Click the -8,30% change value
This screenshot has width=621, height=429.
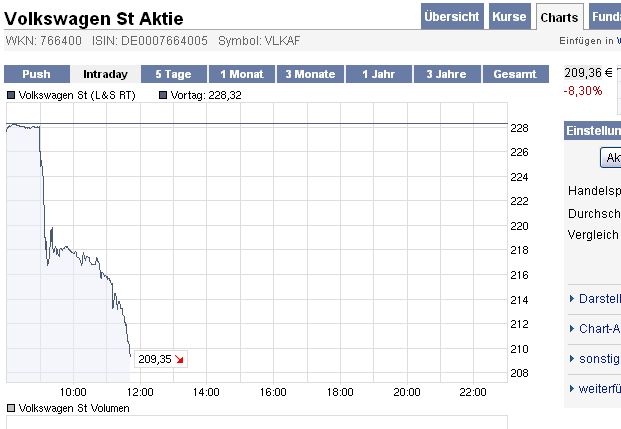583,91
